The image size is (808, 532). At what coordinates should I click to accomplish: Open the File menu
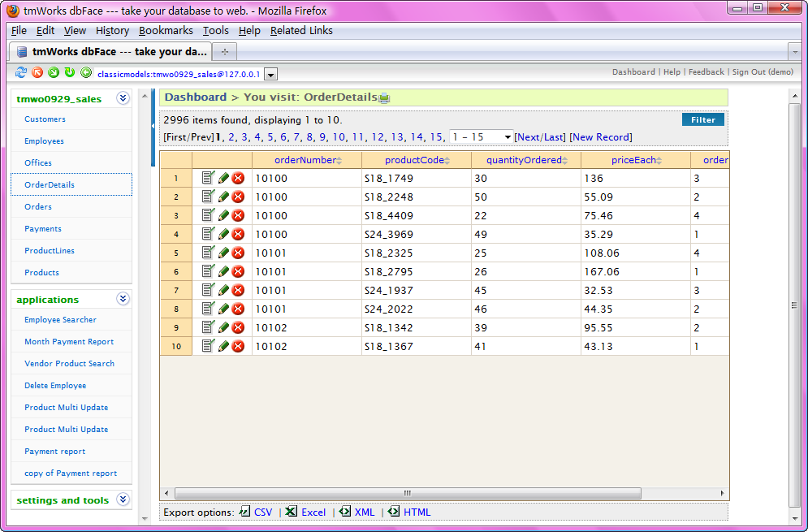(x=19, y=30)
